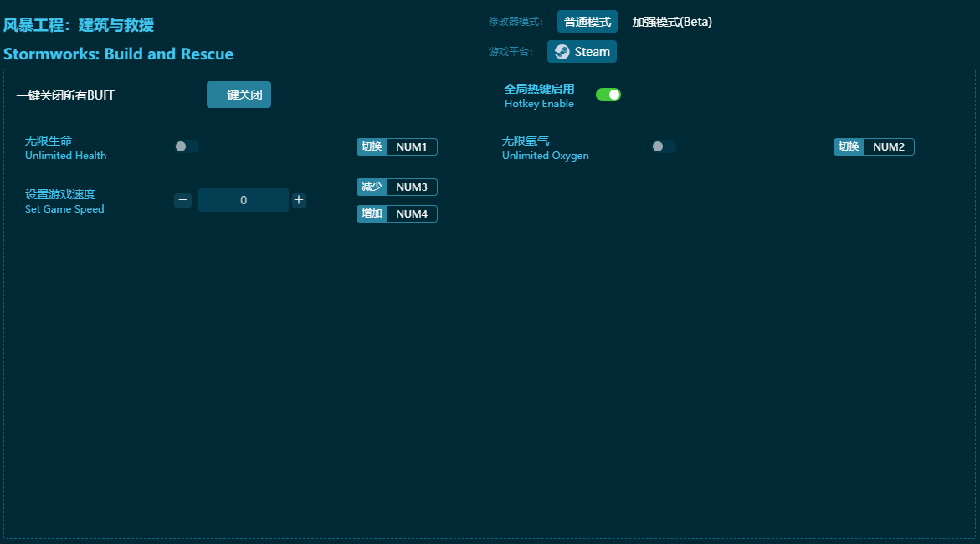Select the 加强模式(Beta) mode tab
Image resolution: width=980 pixels, height=544 pixels.
672,22
